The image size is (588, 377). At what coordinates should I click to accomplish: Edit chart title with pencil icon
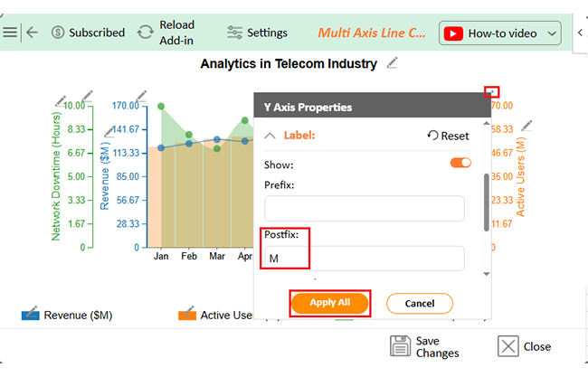pyautogui.click(x=392, y=62)
